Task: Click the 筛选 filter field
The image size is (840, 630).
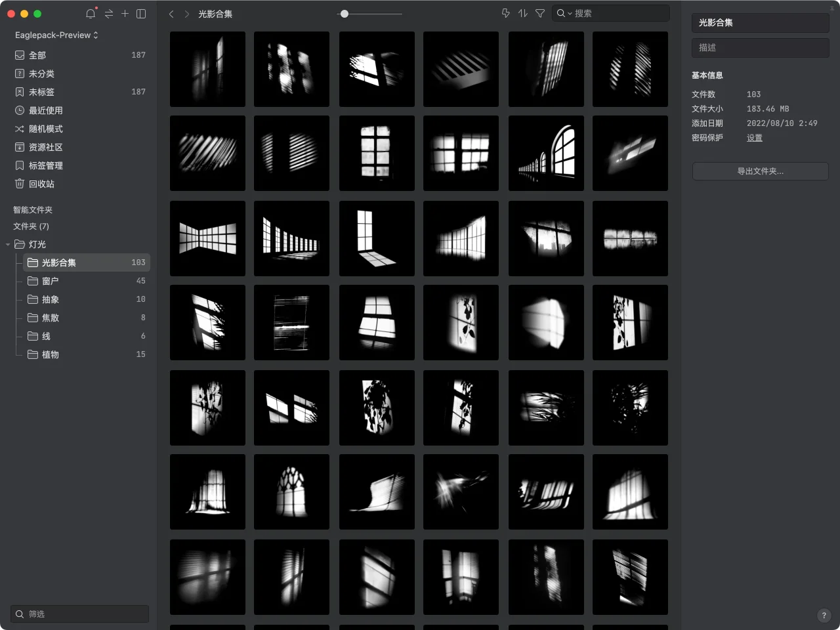Action: point(79,614)
